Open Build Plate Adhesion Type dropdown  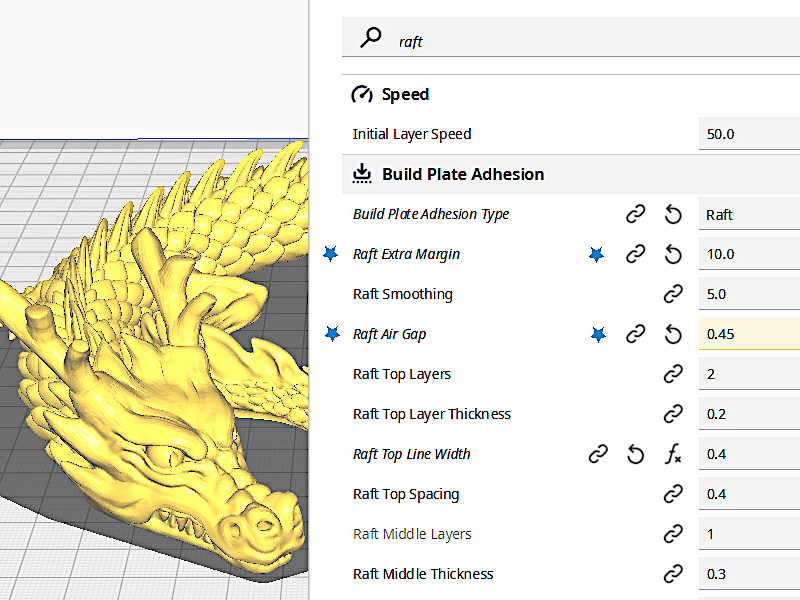tap(749, 214)
